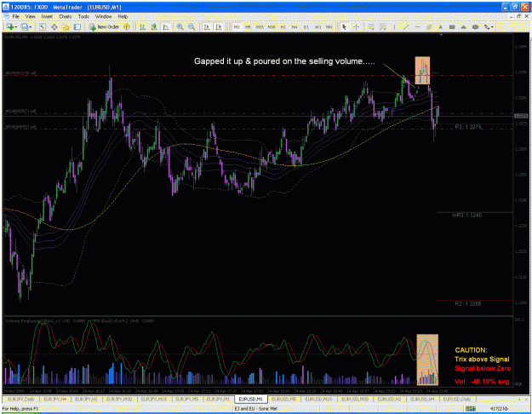
Task: Select the ellipse shape tool icon
Action: (x=475, y=26)
